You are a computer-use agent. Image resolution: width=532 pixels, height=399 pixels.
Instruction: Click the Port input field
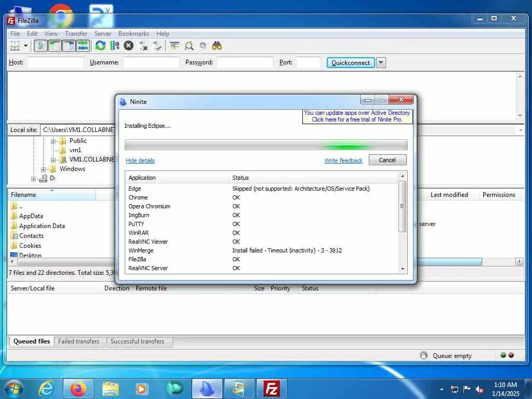(x=309, y=62)
